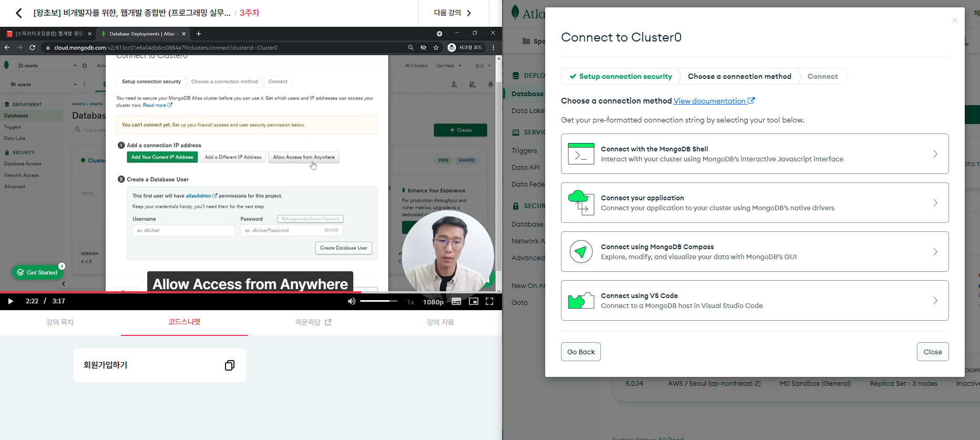This screenshot has width=980, height=440.
Task: Select the Choose a connection method step
Action: coord(740,76)
